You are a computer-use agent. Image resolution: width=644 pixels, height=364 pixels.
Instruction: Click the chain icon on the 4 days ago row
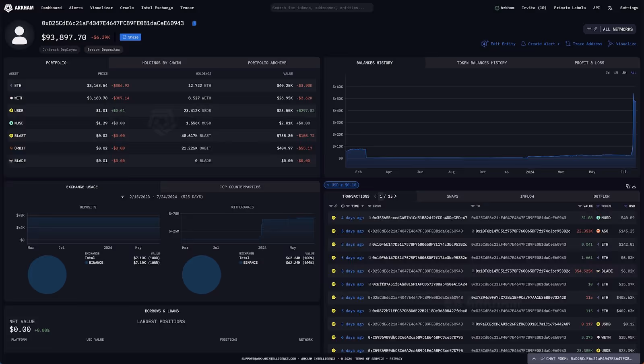[x=334, y=218]
